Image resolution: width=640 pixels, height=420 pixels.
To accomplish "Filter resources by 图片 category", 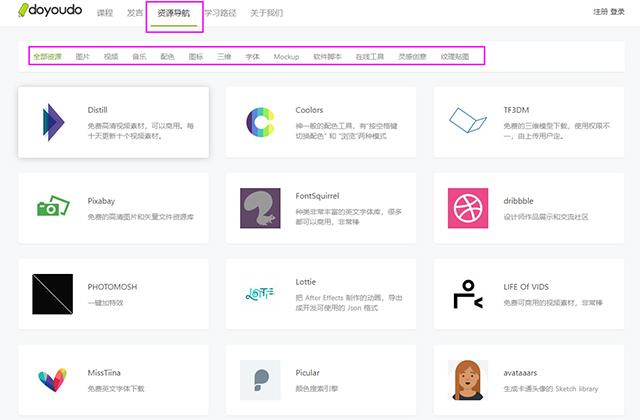I will click(x=82, y=56).
